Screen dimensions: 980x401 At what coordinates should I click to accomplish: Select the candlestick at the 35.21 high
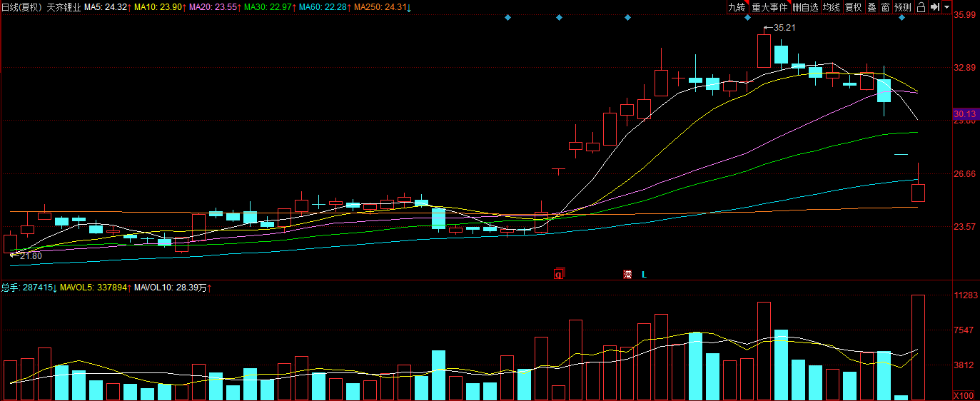pyautogui.click(x=764, y=48)
